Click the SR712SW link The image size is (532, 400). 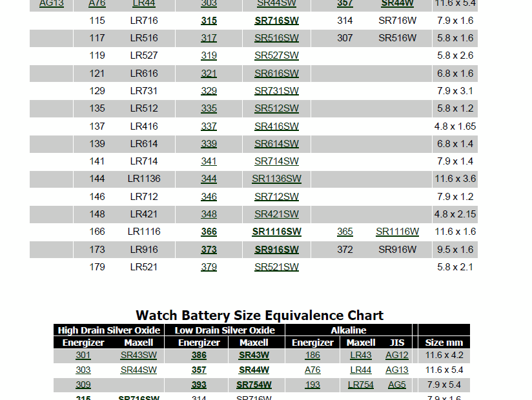276,197
